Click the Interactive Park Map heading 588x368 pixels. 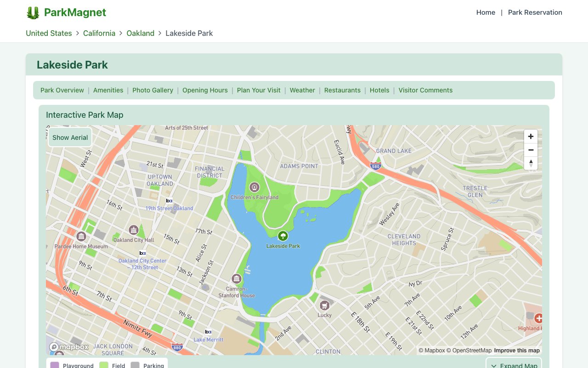pos(85,115)
